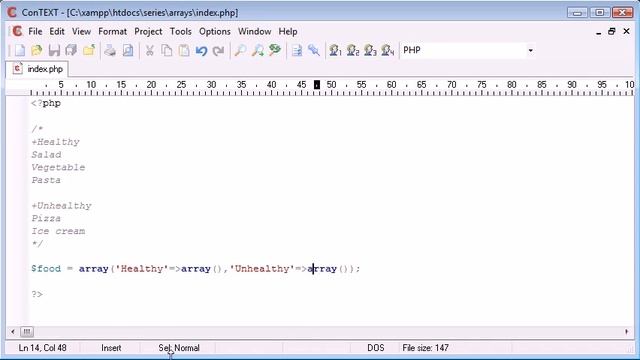Click the '+Healthy' comment line
640x360 pixels.
(x=56, y=142)
